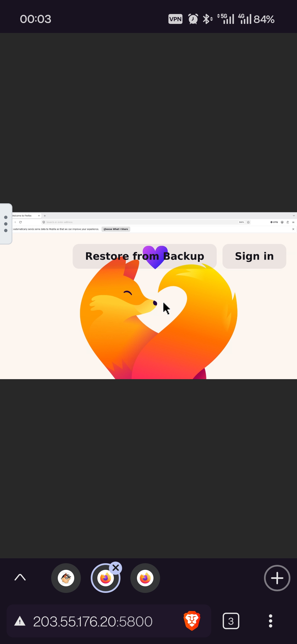Screen dimensions: 297x644
Task: Open the Firefox hamburger menu
Action: point(293,222)
